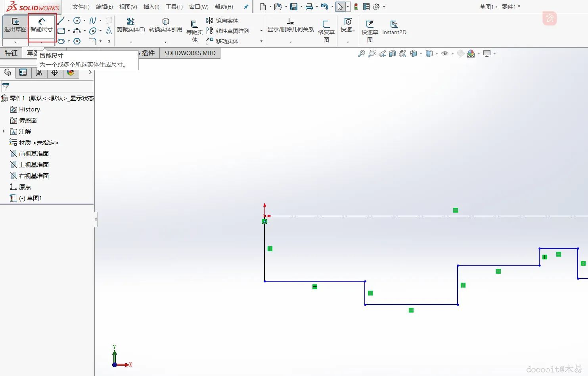The height and width of the screenshot is (376, 588).
Task: Click the Quick Snaps (快速...) tool
Action: (x=348, y=25)
